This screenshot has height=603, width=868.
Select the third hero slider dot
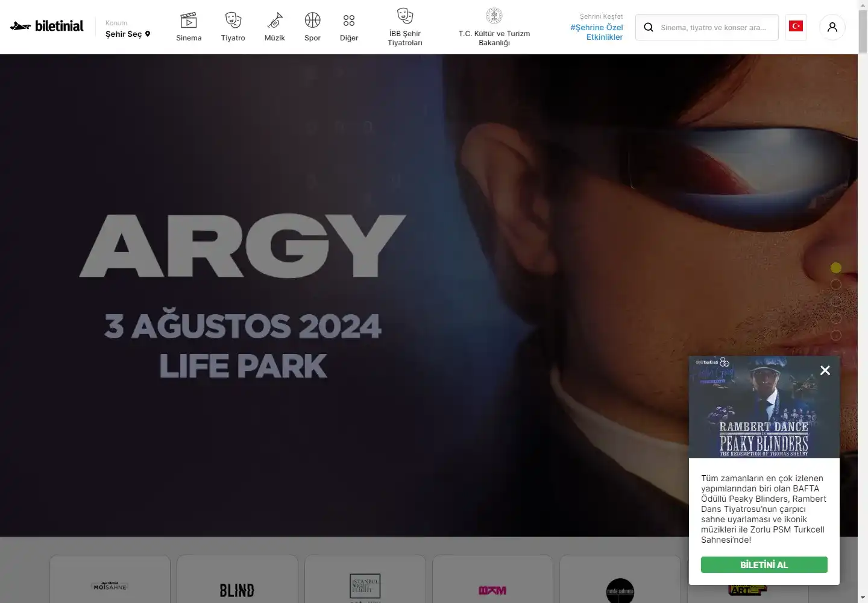coord(836,301)
